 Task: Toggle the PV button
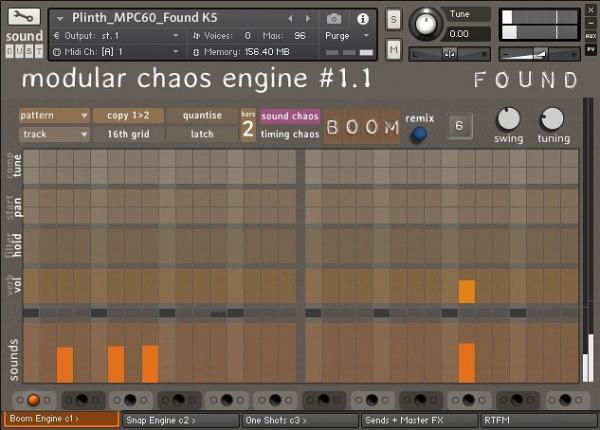[x=591, y=49]
